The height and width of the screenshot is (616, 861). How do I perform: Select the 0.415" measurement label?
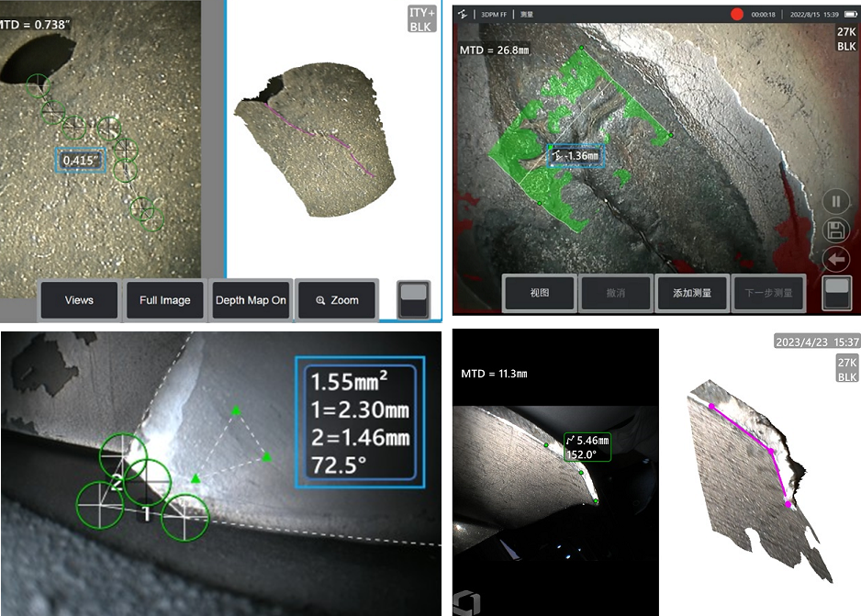click(81, 162)
